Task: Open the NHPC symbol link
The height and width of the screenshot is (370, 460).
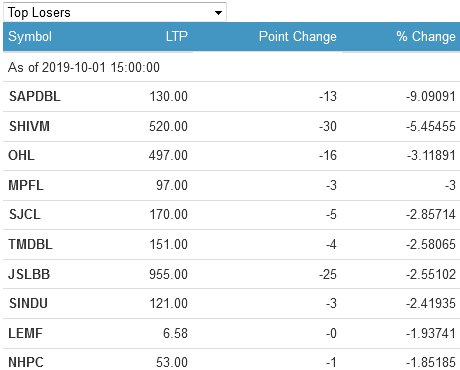Action: pyautogui.click(x=26, y=362)
